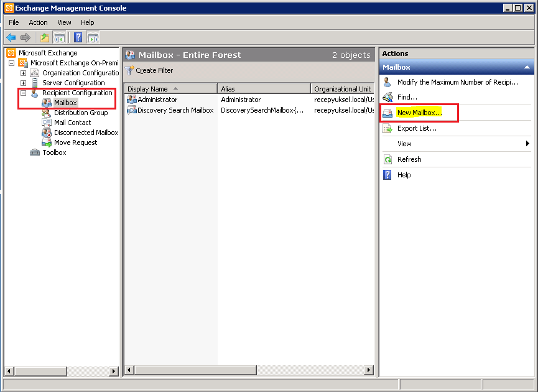Image resolution: width=538 pixels, height=392 pixels.
Task: Click the tree pane scrollbar left arrow
Action: pos(9,371)
